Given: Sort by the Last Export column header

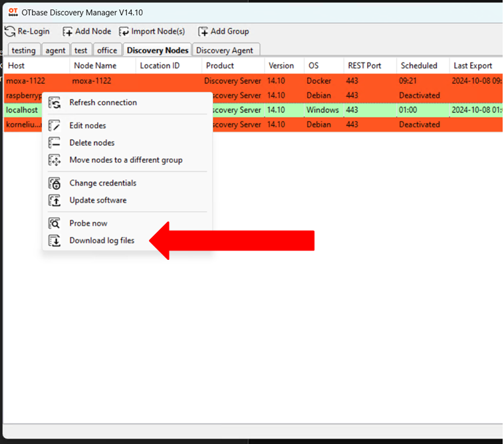Looking at the screenshot, I should click(476, 66).
